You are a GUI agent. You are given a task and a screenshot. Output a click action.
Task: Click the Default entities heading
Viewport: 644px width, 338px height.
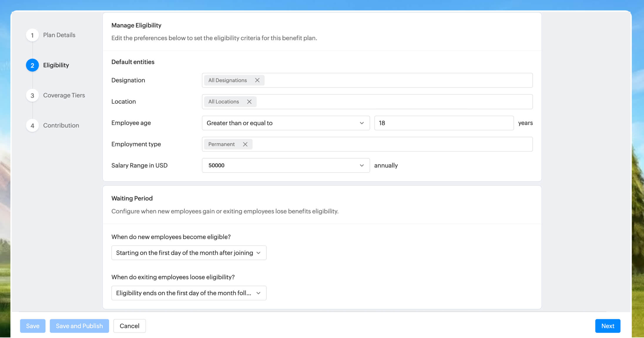[133, 62]
